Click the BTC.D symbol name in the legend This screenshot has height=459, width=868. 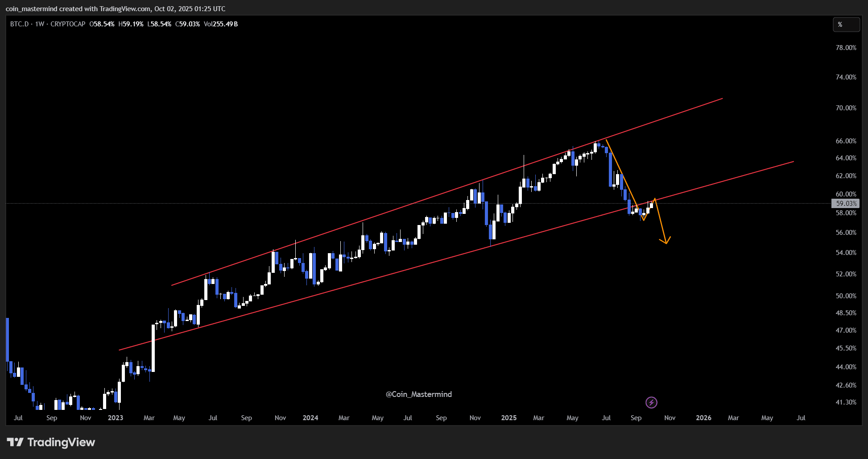(x=19, y=24)
